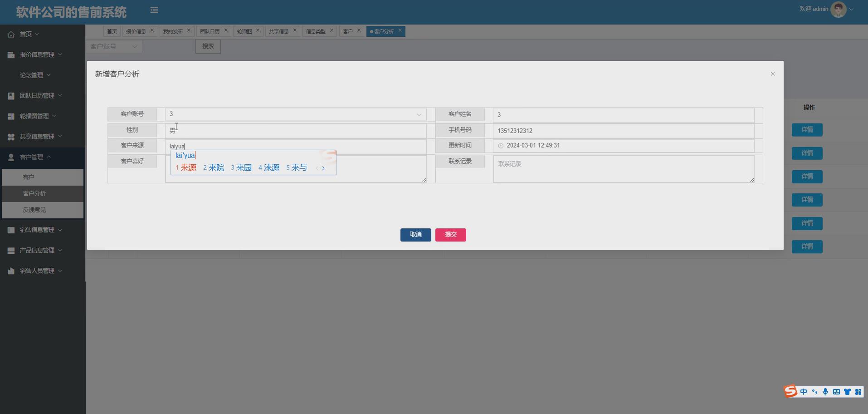Toggle IME punctuation mode
868x414 pixels.
[x=814, y=392]
